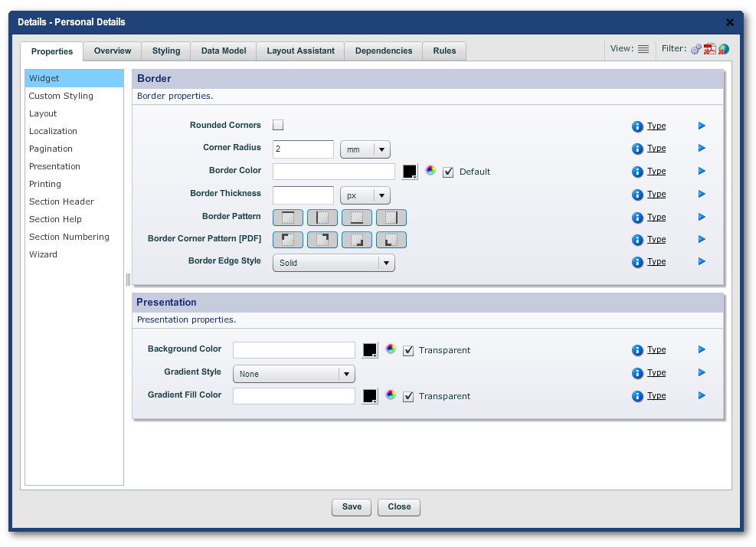Open the black Gradient Fill Color swatch
Viewport: 756px width, 547px height.
click(370, 396)
